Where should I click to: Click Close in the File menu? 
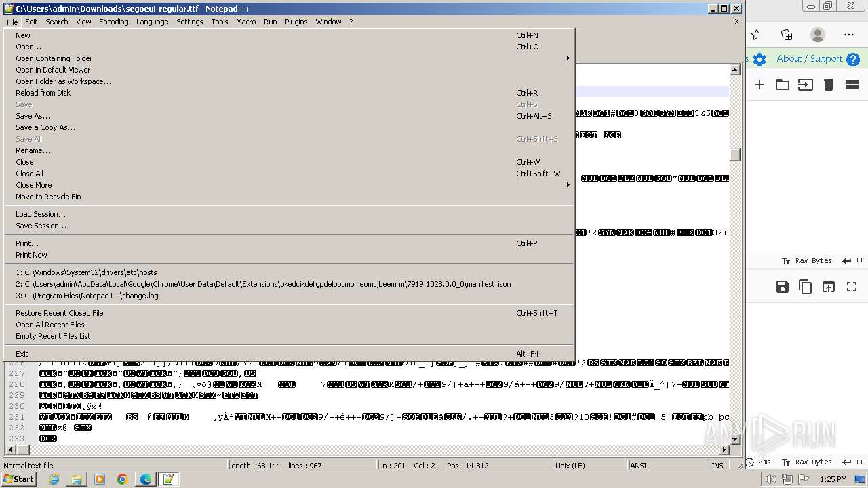[x=290, y=162]
